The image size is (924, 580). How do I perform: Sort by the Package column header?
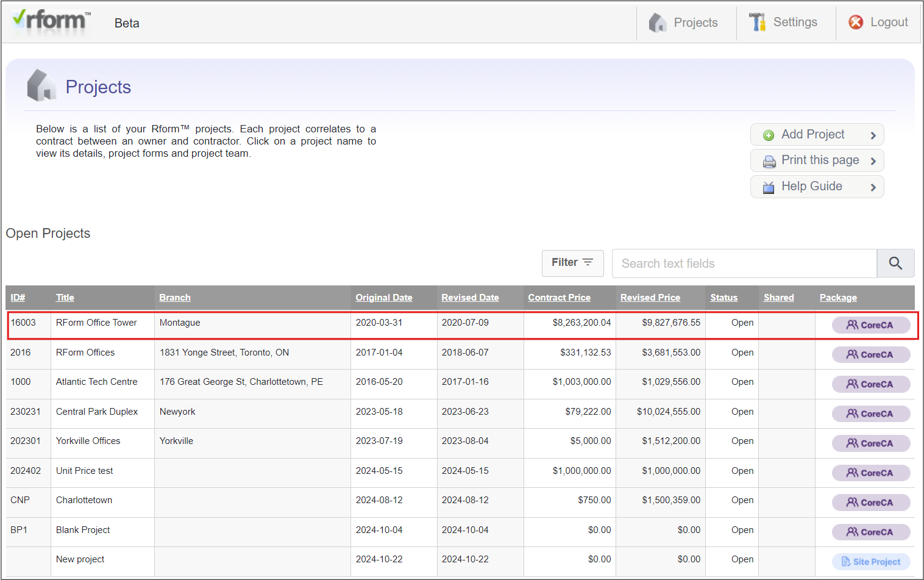[838, 298]
